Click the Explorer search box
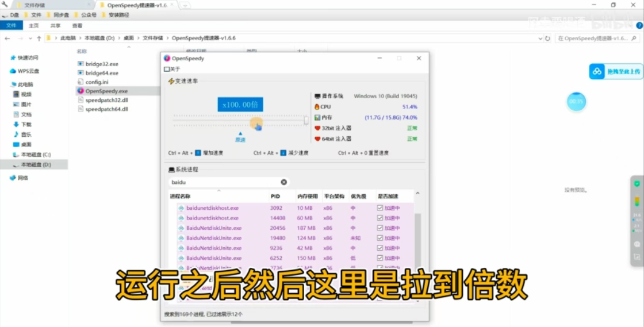The height and width of the screenshot is (327, 644). [x=597, y=38]
